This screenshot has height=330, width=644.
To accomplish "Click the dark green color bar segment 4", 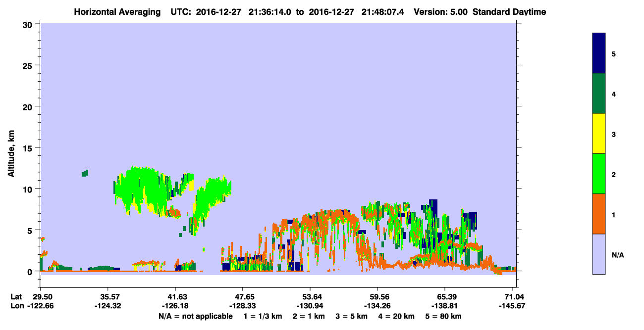I will (x=599, y=94).
